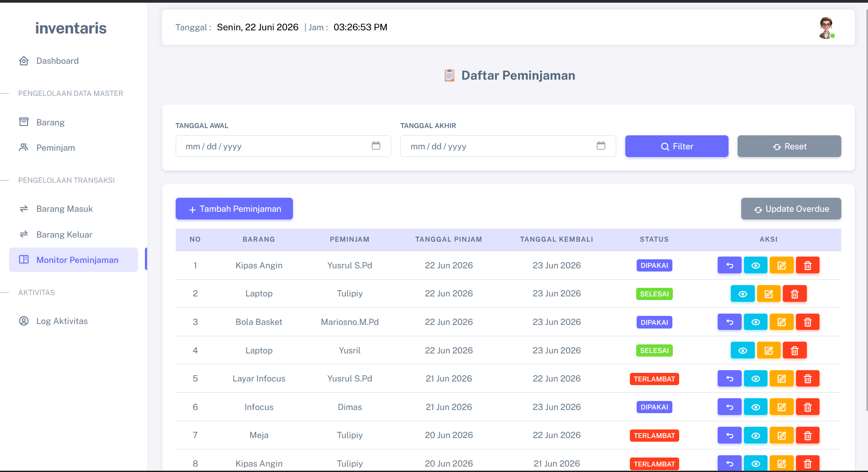The width and height of the screenshot is (868, 472).
Task: View the Bola Basket loan details
Action: (756, 322)
